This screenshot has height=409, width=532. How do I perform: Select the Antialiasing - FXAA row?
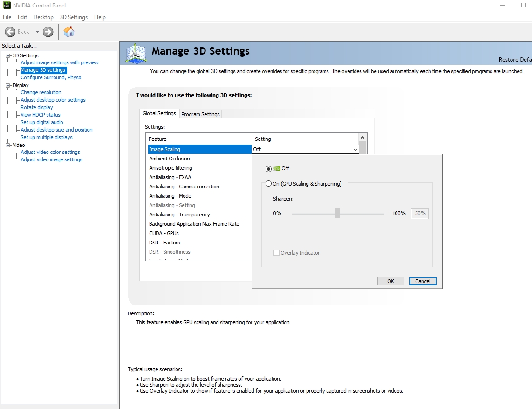point(200,177)
